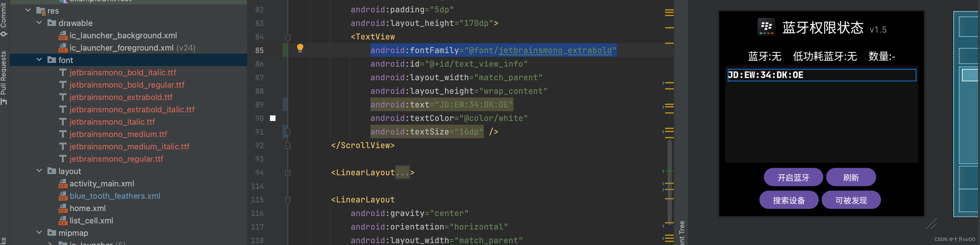Collapse the drawable folder

pyautogui.click(x=39, y=23)
